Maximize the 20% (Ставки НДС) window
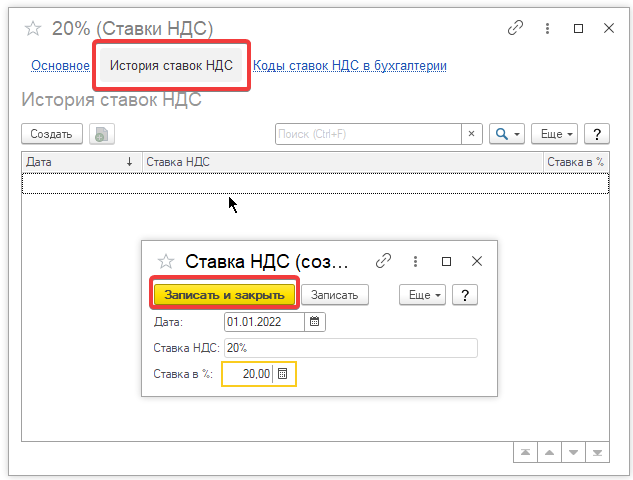Image resolution: width=633 pixels, height=480 pixels. [x=578, y=28]
